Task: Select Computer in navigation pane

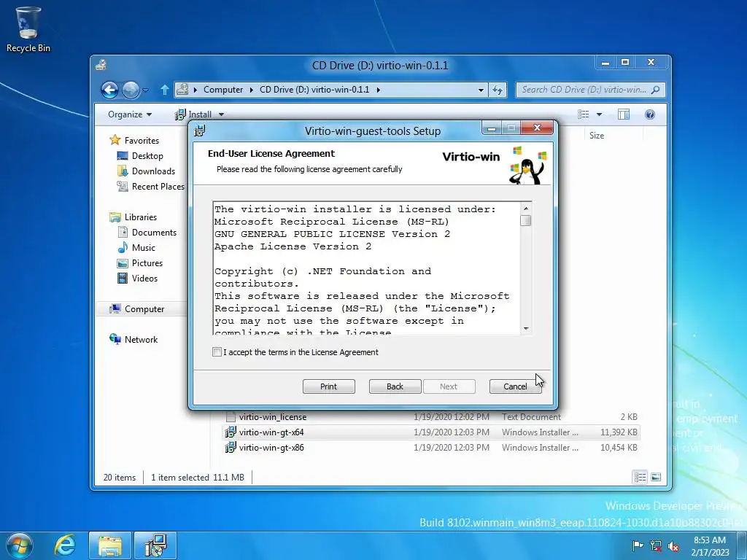Action: pyautogui.click(x=144, y=309)
